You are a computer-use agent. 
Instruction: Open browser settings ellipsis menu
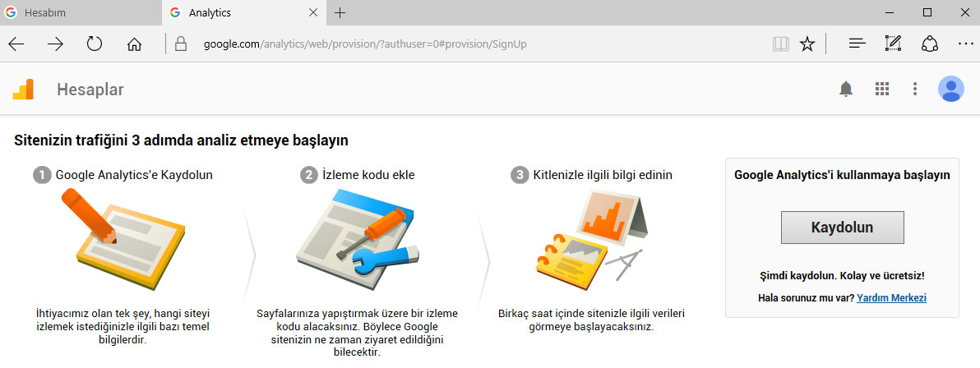(966, 44)
